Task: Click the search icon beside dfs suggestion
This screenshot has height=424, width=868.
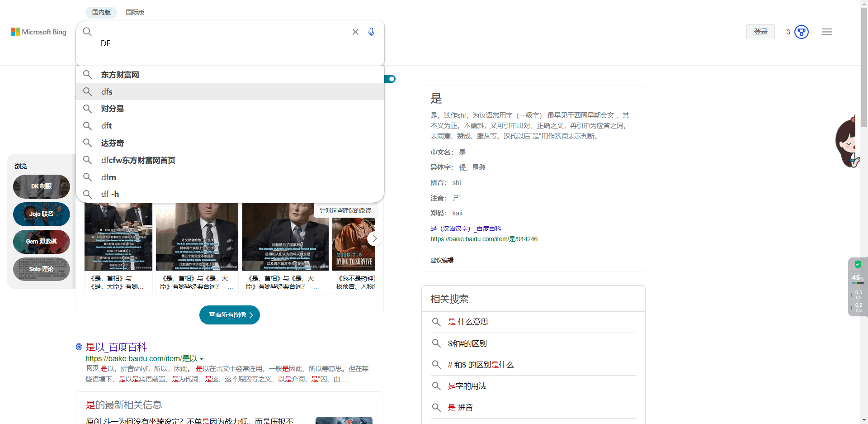Action: [87, 92]
